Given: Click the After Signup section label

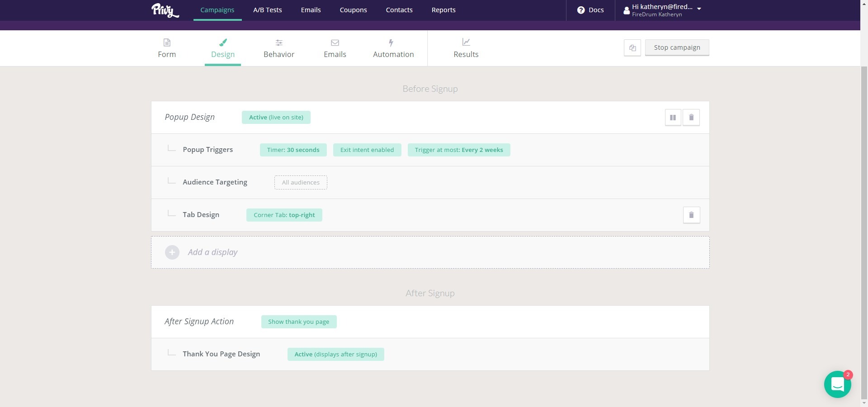Looking at the screenshot, I should pos(430,293).
